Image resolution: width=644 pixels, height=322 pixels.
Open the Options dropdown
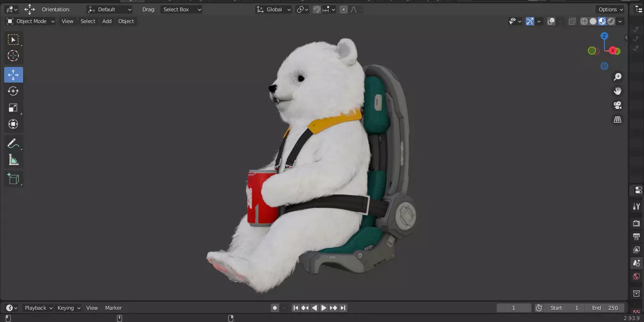[x=611, y=9]
